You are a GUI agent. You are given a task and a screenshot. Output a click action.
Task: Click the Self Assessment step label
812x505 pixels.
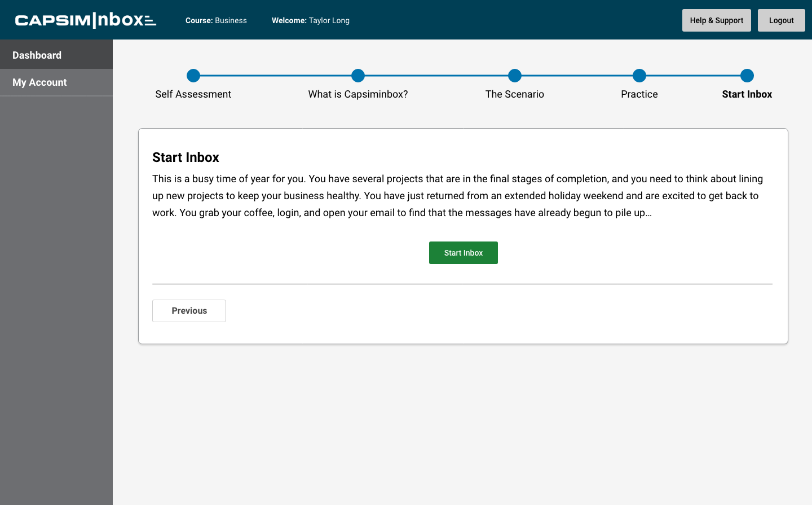click(x=193, y=94)
